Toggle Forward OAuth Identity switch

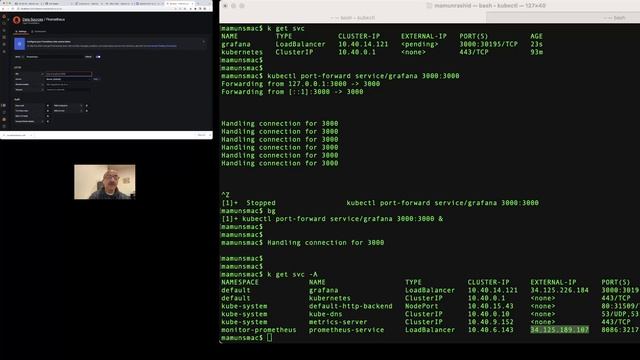pyautogui.click(x=48, y=121)
